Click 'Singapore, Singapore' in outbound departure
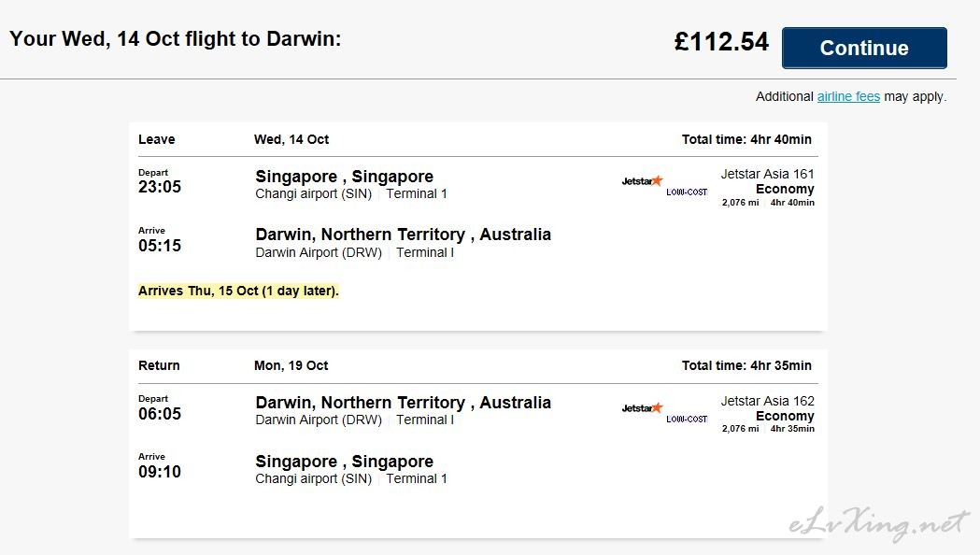The image size is (980, 555). (344, 177)
